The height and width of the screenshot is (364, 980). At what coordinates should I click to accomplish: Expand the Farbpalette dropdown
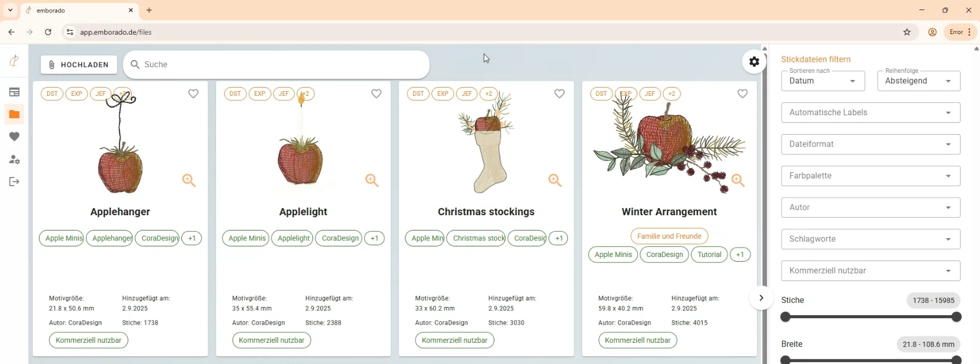tap(871, 176)
